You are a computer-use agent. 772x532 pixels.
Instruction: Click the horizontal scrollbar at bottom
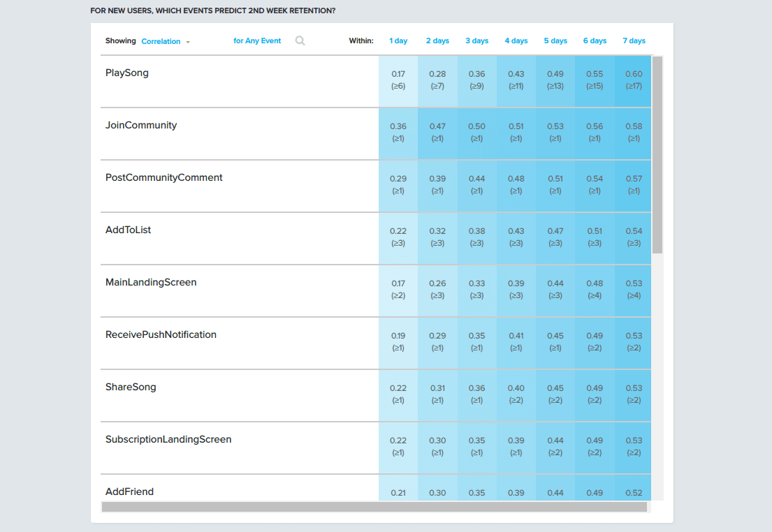coord(374,507)
